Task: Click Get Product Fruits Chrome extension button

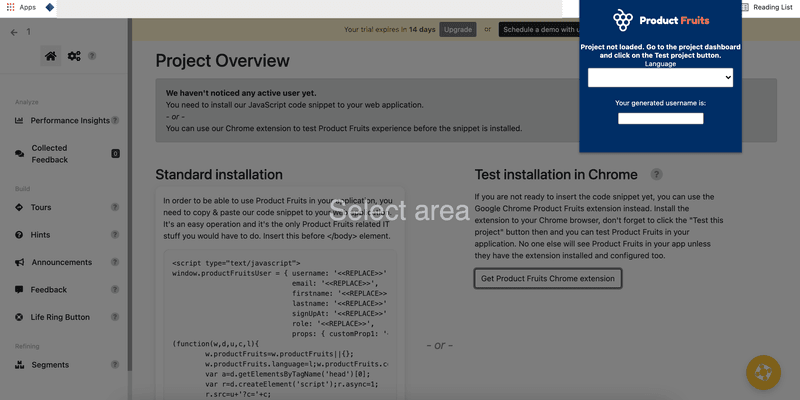Action: point(547,278)
